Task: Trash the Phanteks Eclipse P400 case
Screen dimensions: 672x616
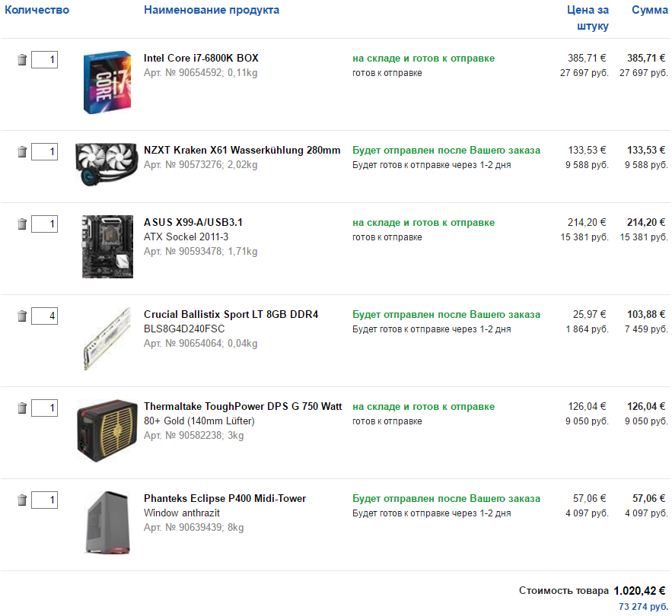Action: (x=22, y=500)
